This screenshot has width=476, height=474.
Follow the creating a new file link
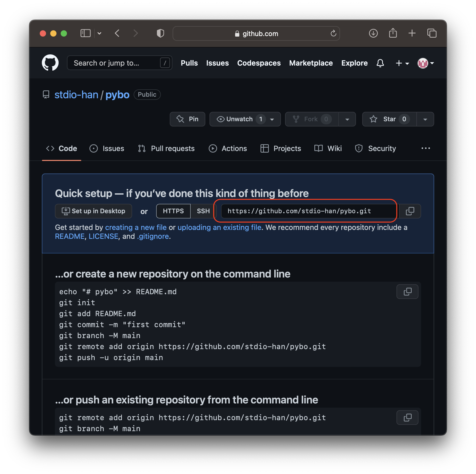(x=136, y=228)
